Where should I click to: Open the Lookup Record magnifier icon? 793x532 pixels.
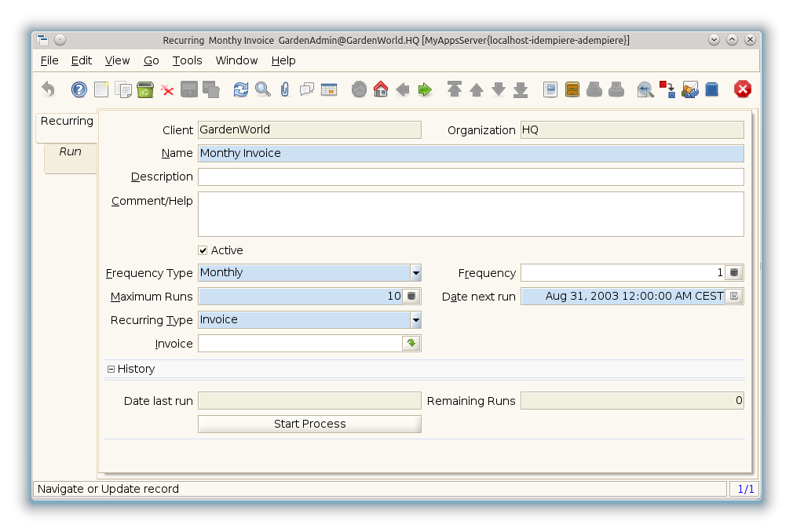tap(263, 89)
